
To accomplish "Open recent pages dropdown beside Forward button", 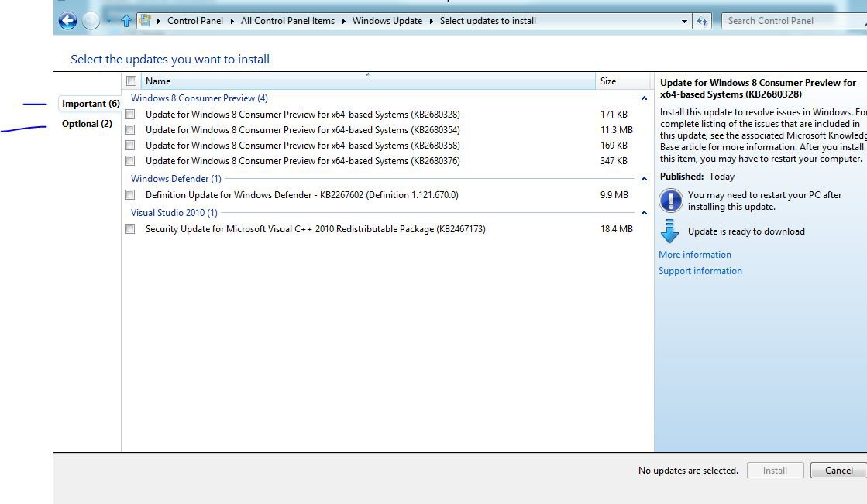I will [x=109, y=21].
